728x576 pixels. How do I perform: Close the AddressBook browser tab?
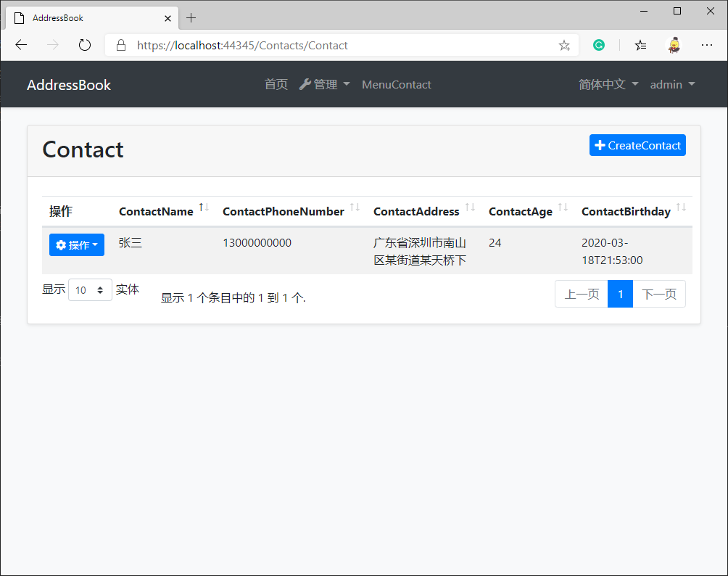point(167,19)
